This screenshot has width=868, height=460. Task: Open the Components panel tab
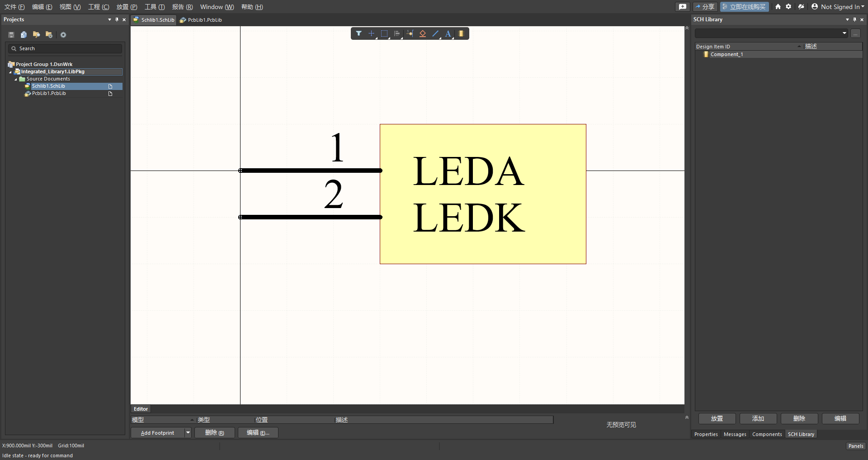pyautogui.click(x=767, y=434)
